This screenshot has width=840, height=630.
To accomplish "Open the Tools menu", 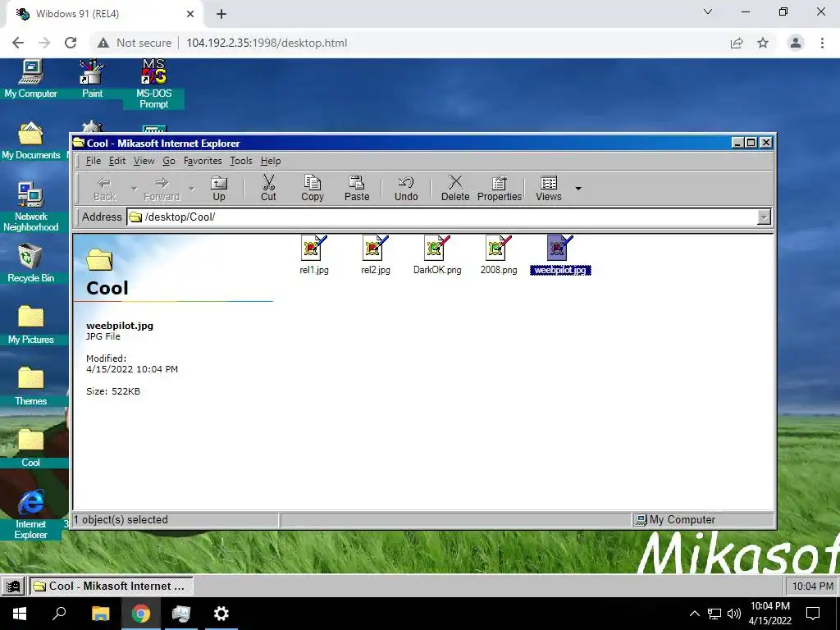I will (240, 161).
